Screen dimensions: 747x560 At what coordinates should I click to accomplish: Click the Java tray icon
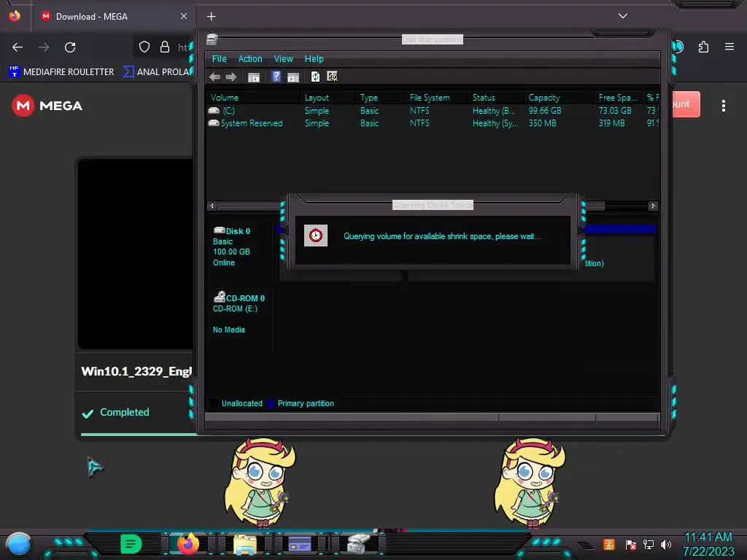pos(609,544)
